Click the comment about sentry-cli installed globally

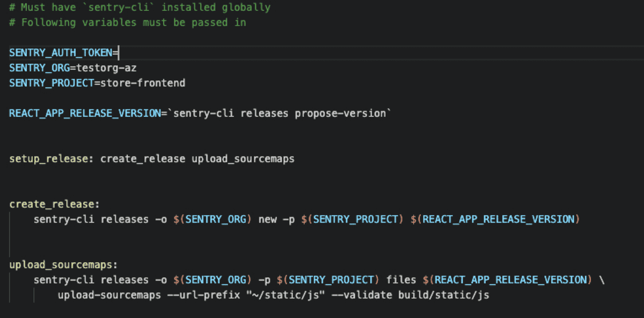pos(140,8)
